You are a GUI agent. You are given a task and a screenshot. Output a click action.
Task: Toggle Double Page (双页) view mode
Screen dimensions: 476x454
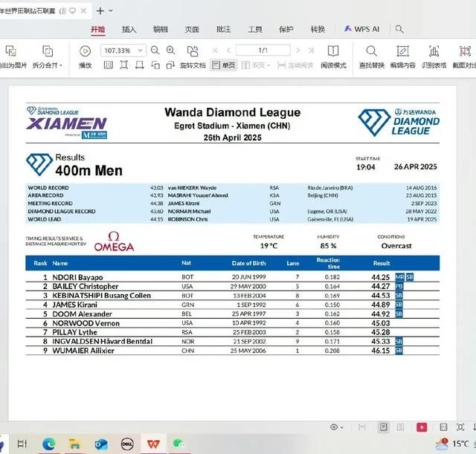pyautogui.click(x=256, y=65)
